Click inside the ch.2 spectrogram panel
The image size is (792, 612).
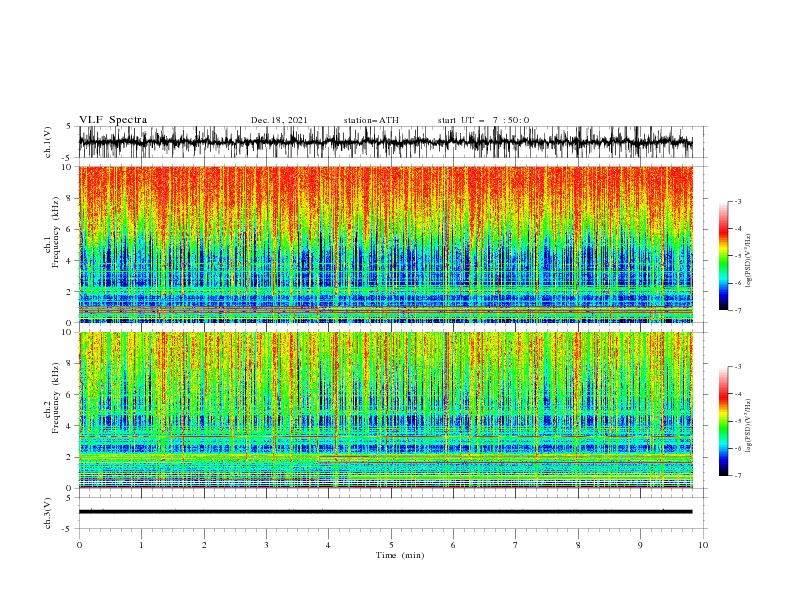tap(386, 410)
